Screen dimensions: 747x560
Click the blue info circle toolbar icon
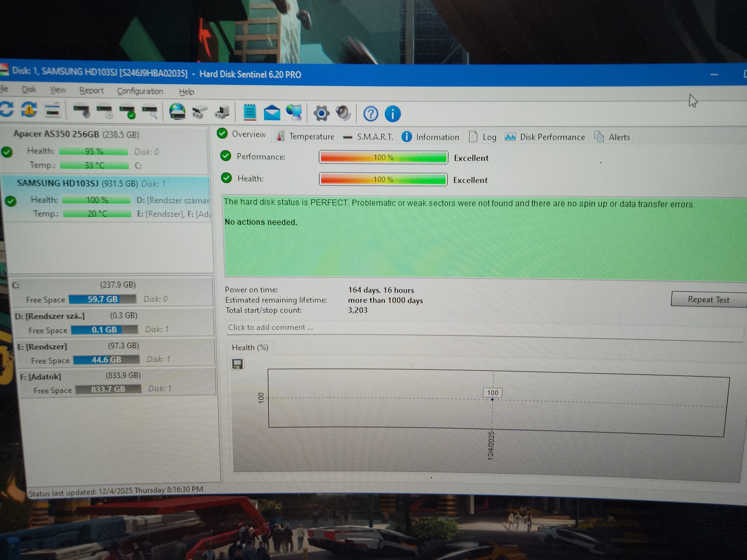click(393, 114)
